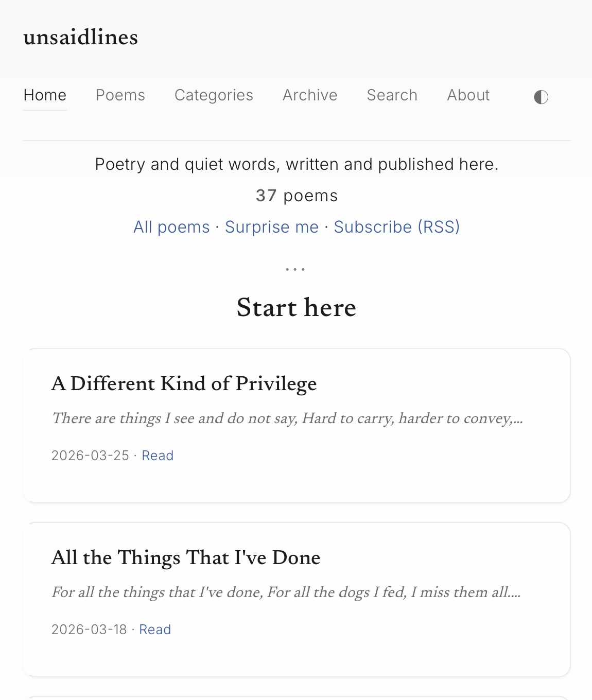Visit the About page

(468, 95)
